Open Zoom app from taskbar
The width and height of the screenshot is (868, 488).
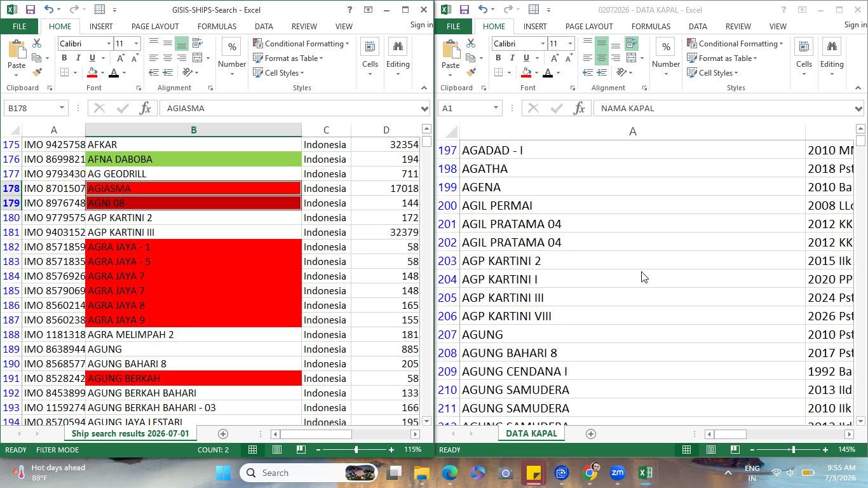coord(617,473)
